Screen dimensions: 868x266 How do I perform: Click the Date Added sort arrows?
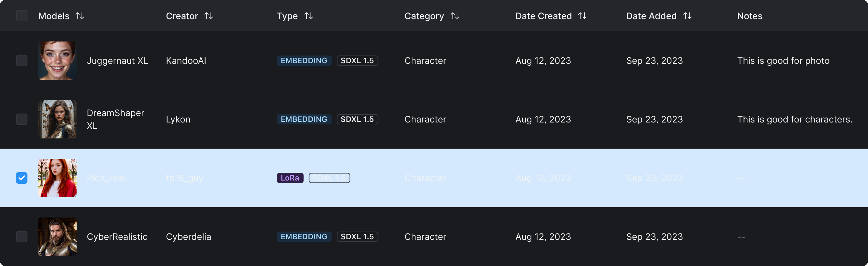[x=687, y=16]
